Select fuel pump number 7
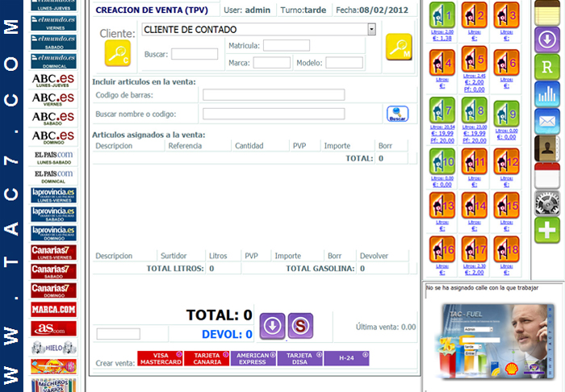The image size is (565, 392). coord(442,111)
